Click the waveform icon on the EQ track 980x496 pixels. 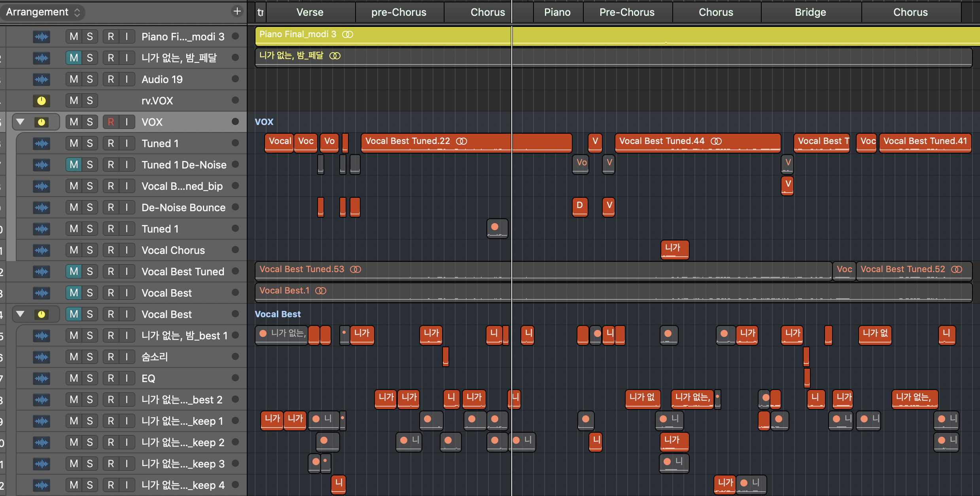tap(41, 379)
